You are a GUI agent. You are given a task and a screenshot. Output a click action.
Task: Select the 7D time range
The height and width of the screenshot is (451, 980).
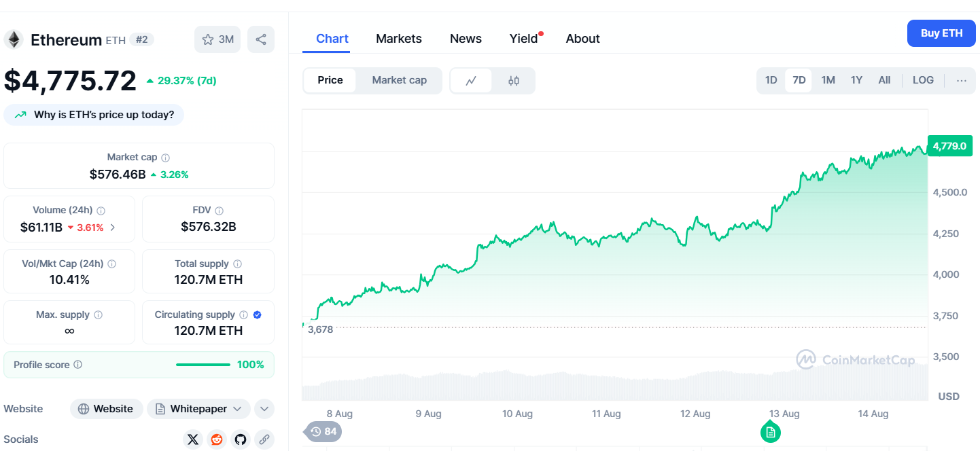click(799, 80)
